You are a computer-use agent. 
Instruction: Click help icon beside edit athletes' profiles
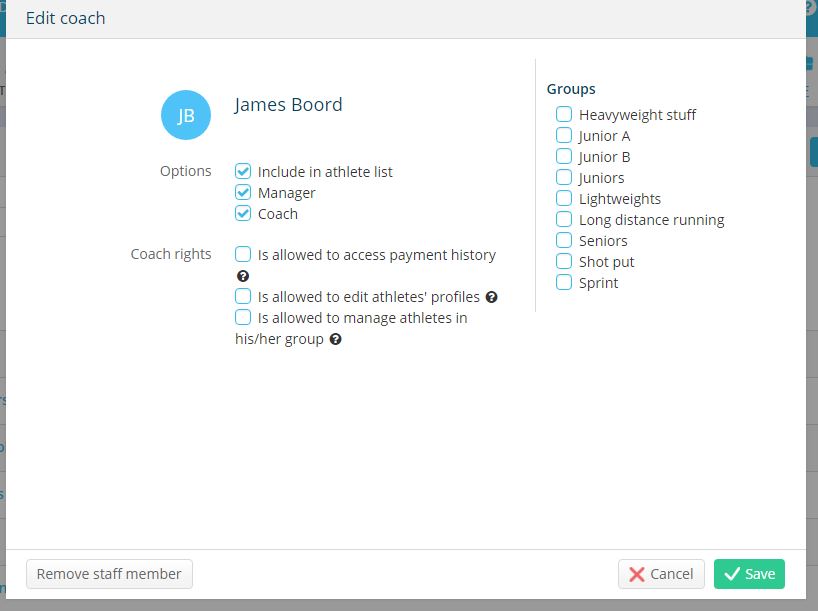pos(491,297)
